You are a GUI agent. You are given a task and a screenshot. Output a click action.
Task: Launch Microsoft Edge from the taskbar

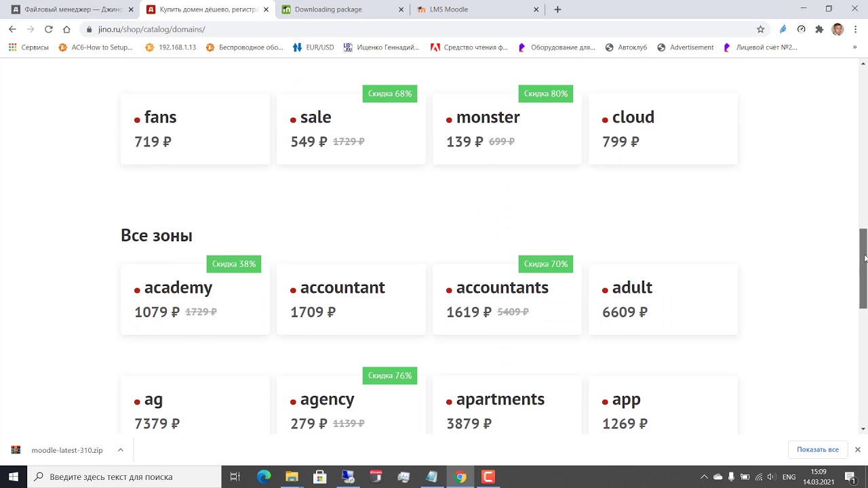[x=264, y=476]
